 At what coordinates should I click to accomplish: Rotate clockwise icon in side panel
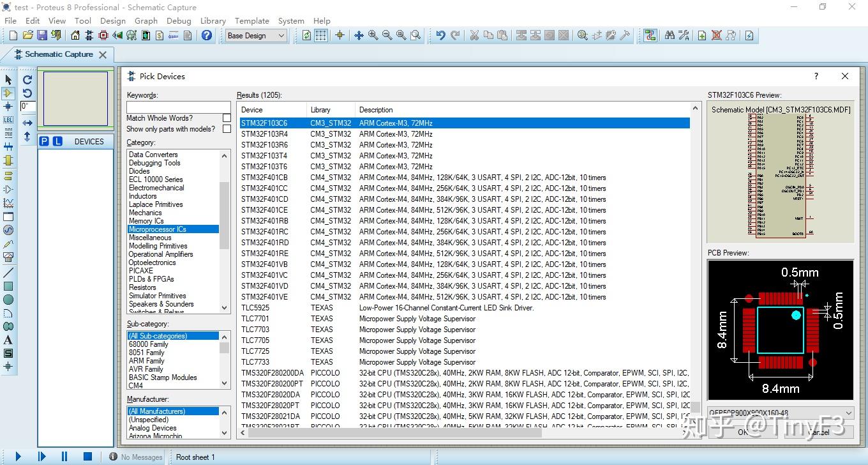point(27,80)
